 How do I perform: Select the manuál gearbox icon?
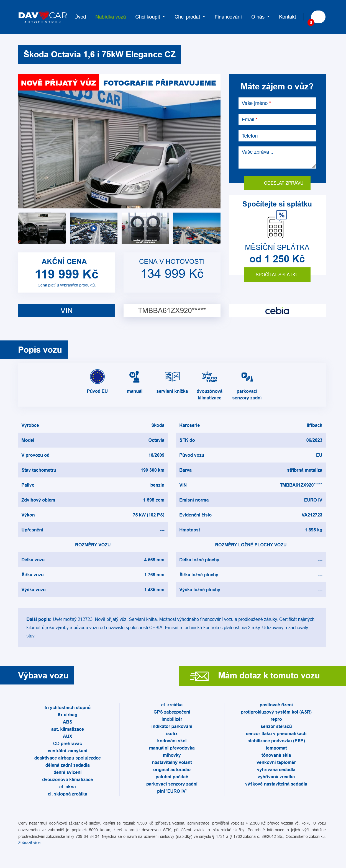(135, 376)
